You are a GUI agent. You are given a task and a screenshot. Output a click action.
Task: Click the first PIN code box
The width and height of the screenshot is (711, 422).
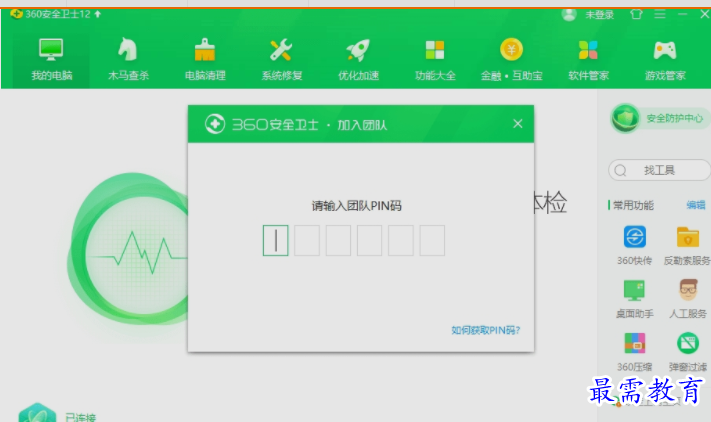click(x=275, y=240)
